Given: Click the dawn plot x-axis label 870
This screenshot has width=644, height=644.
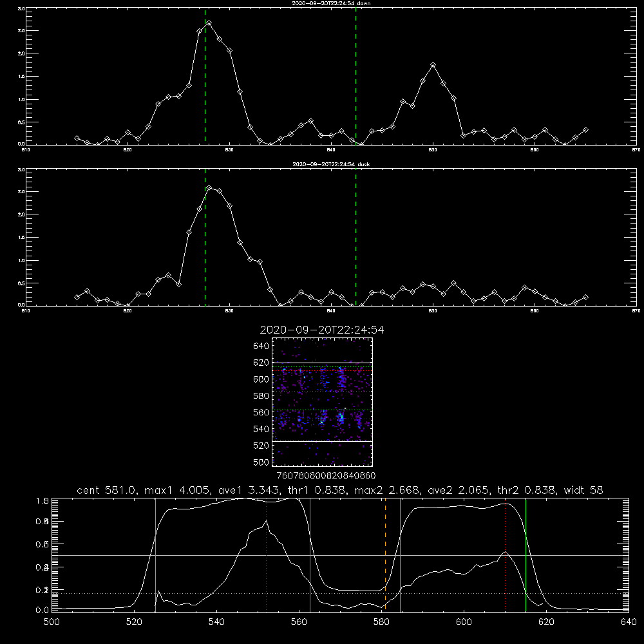Looking at the screenshot, I should (x=636, y=150).
